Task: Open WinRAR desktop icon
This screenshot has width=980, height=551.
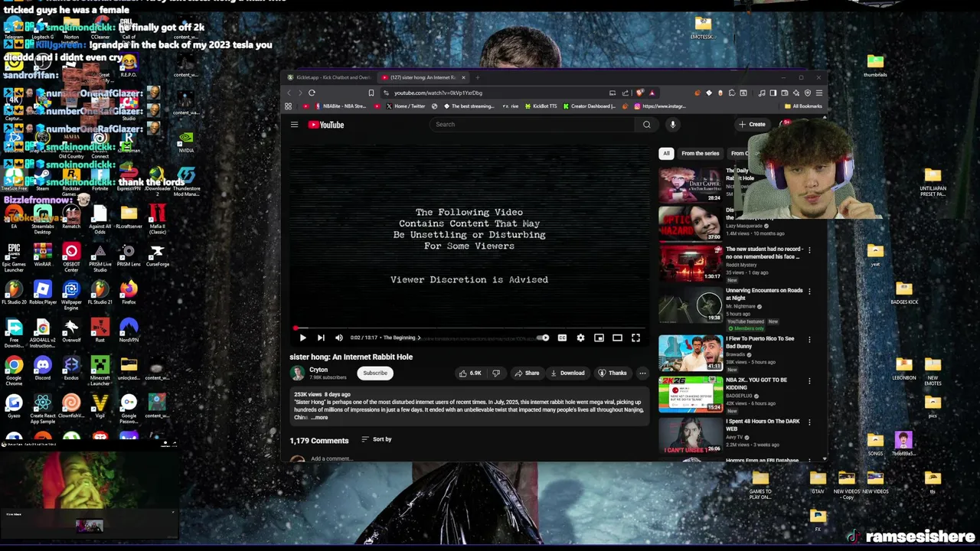Action: [43, 255]
